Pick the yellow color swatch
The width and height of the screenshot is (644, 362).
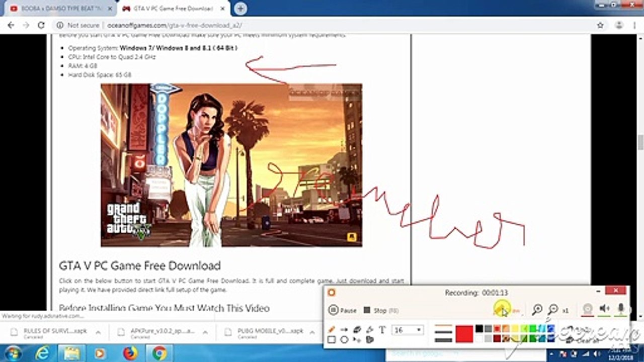click(x=515, y=329)
